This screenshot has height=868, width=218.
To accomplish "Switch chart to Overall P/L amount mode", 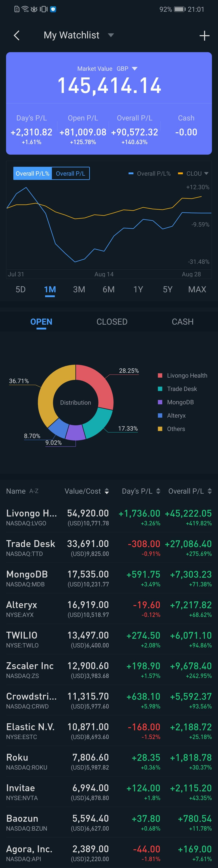I will [71, 173].
